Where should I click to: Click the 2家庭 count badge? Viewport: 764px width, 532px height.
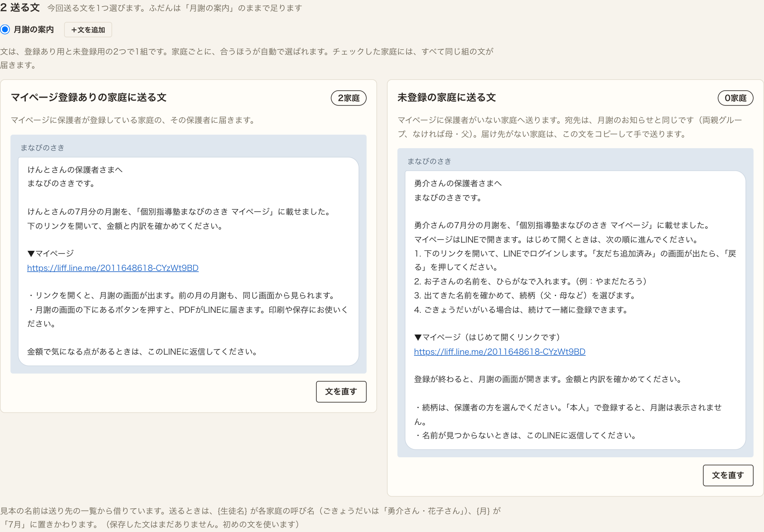coord(349,98)
